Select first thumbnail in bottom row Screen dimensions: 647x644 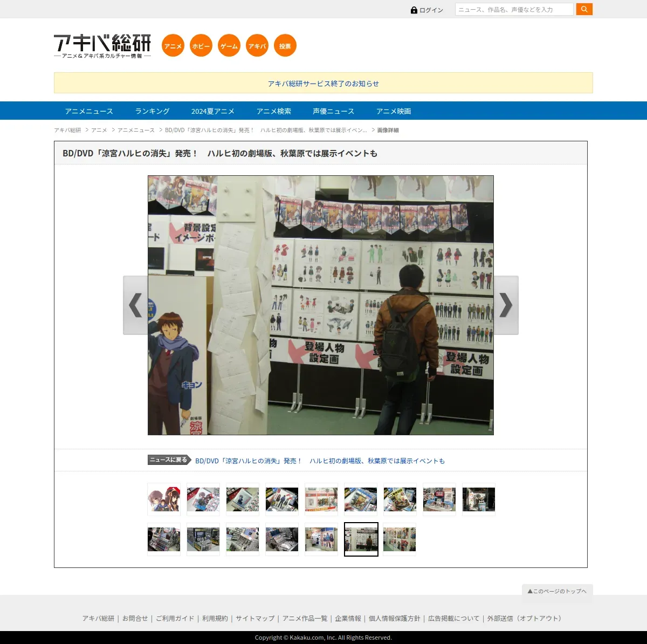[x=164, y=539]
